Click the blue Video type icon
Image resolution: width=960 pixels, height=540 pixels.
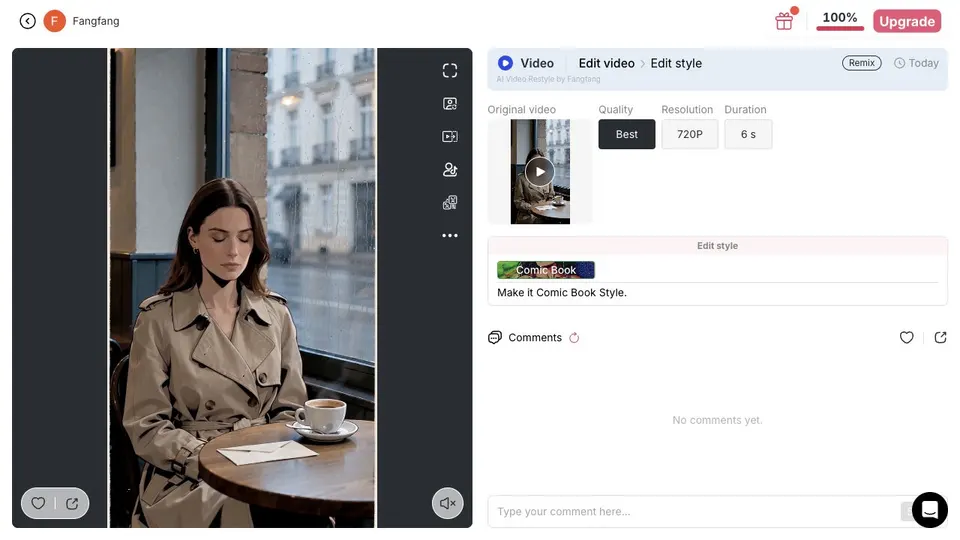pyautogui.click(x=505, y=63)
